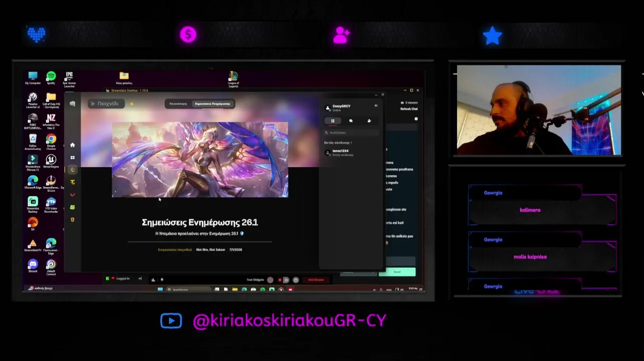644x361 pixels.
Task: Open the grid view in the Riot client sidebar
Action: [x=72, y=157]
